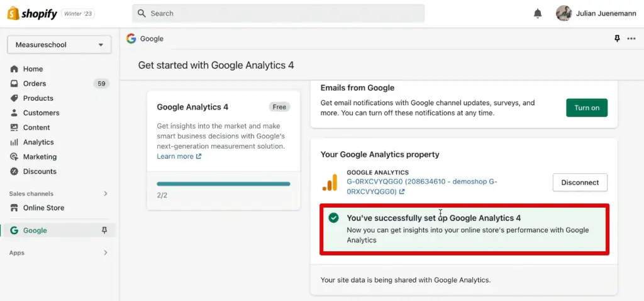Expand the Apps section
This screenshot has height=301, width=644.
105,253
